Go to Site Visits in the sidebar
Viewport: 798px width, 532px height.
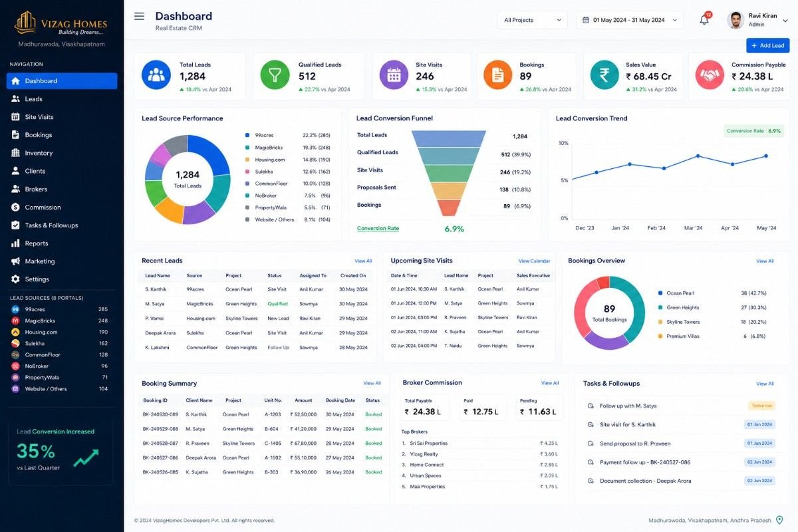[x=62, y=117]
